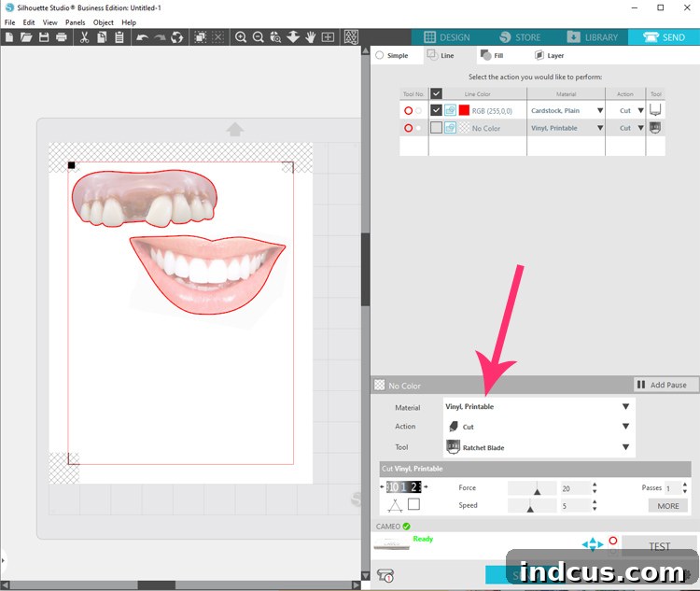
Task: Open the cut preview pattern icon
Action: [x=351, y=37]
